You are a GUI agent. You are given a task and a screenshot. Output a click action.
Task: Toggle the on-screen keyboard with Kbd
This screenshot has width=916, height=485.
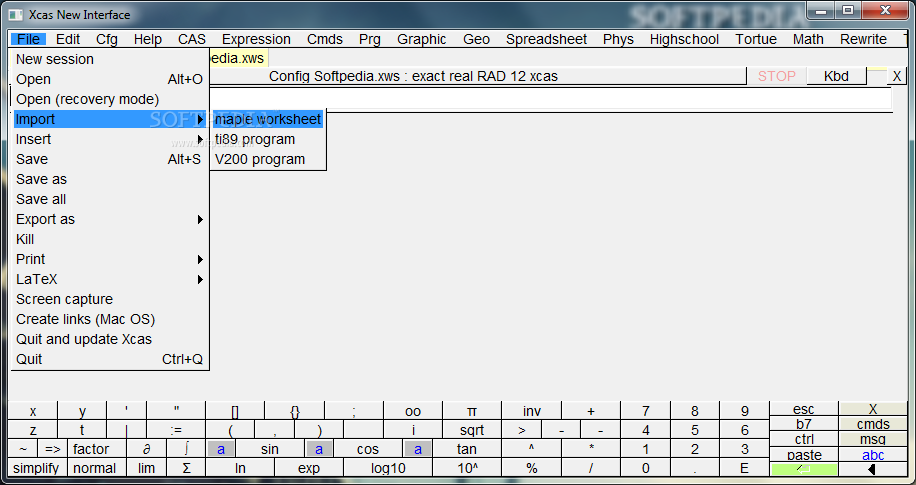836,76
